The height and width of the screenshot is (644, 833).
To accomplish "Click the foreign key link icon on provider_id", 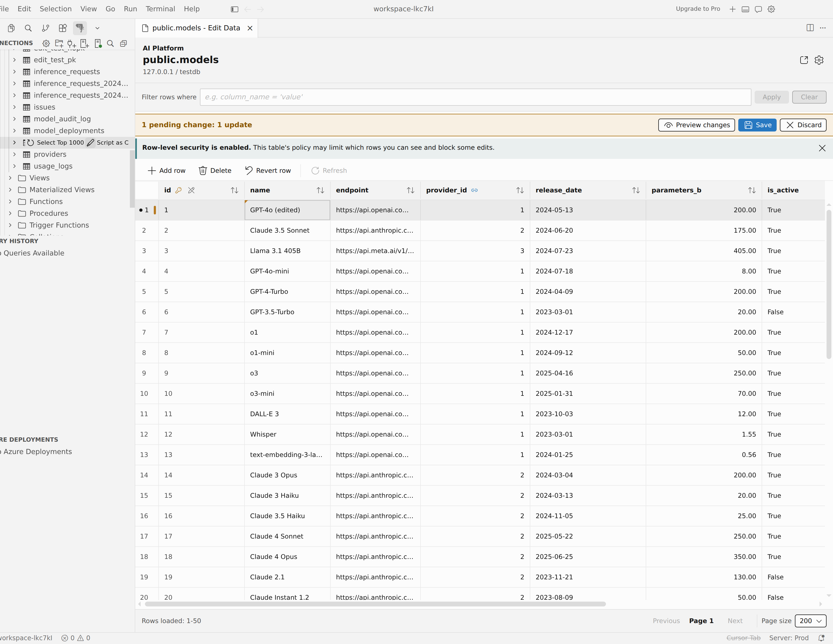I will (x=474, y=190).
